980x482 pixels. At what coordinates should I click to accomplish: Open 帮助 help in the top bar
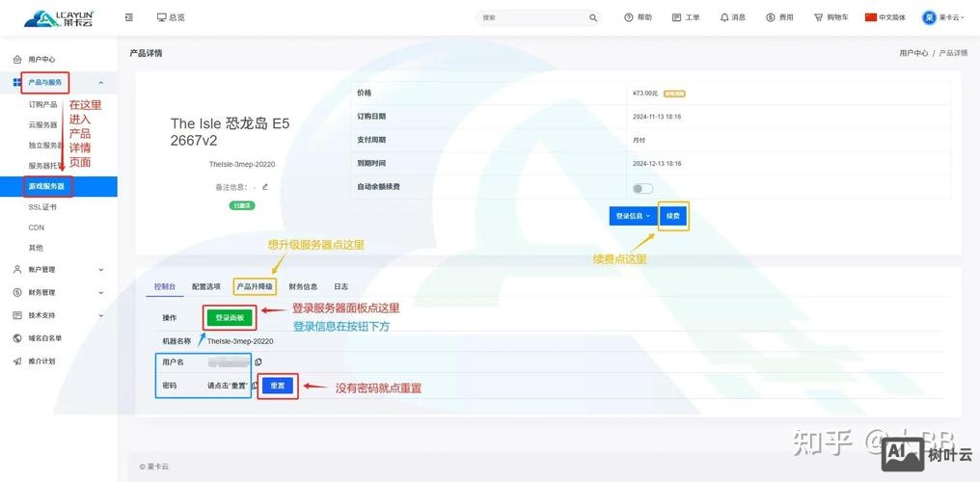638,17
